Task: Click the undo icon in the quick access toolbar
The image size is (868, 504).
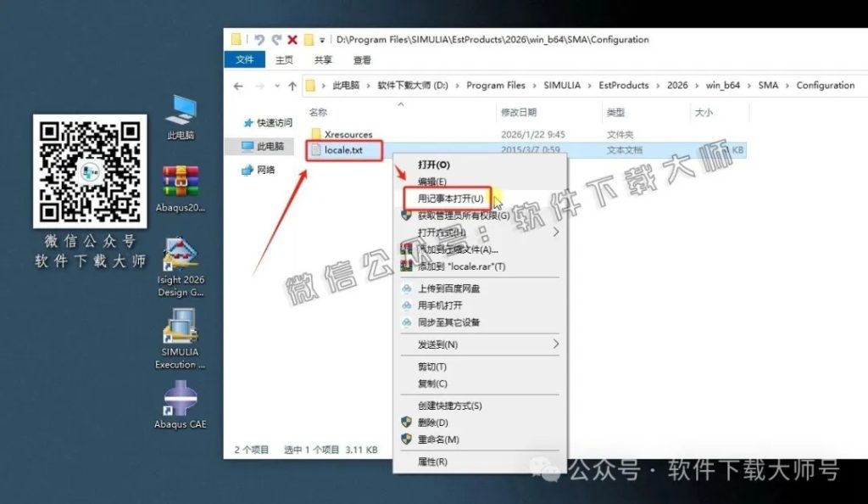Action: [x=261, y=38]
